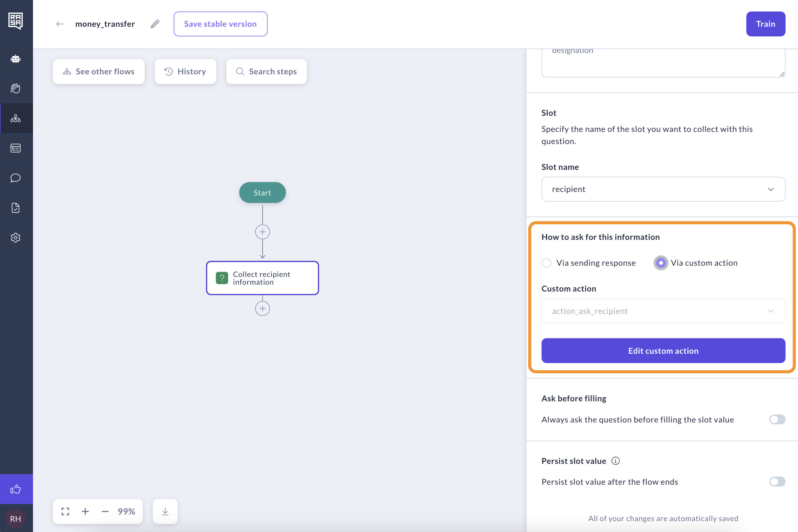The height and width of the screenshot is (532, 798).
Task: Click the fit-to-screen icon
Action: point(65,511)
